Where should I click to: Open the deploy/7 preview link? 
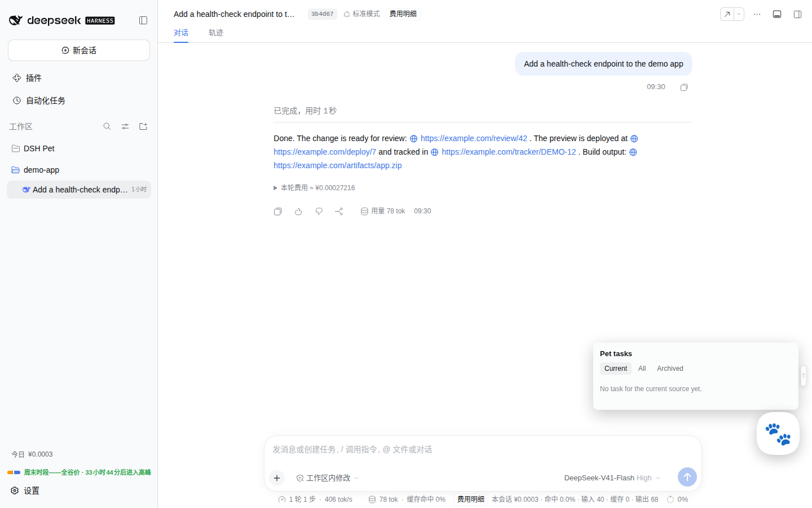tap(325, 152)
